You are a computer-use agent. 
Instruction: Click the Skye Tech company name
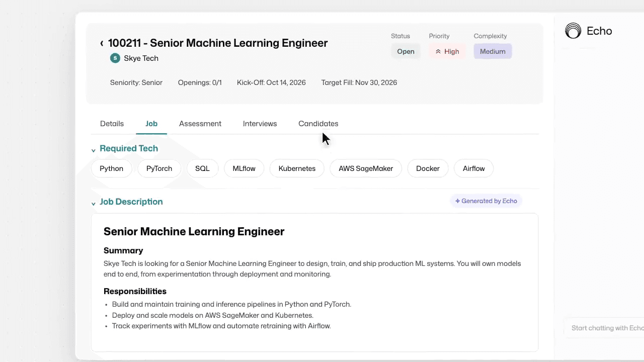[x=141, y=58]
